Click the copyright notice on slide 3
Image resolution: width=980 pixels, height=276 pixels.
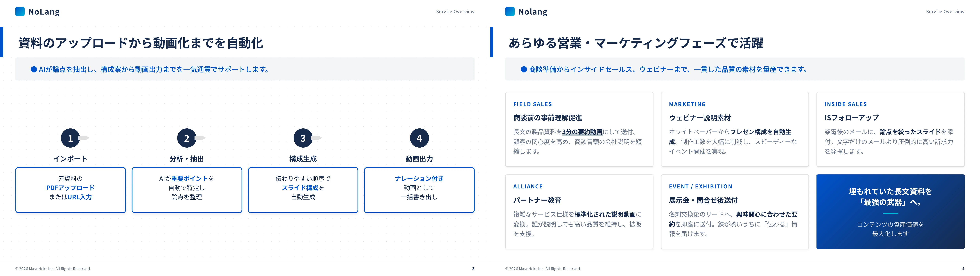pos(53,269)
